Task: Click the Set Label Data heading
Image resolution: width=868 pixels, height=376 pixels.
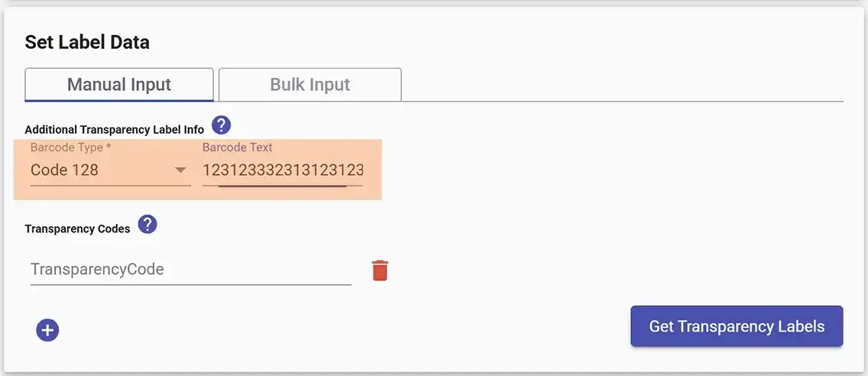Action: pos(87,42)
